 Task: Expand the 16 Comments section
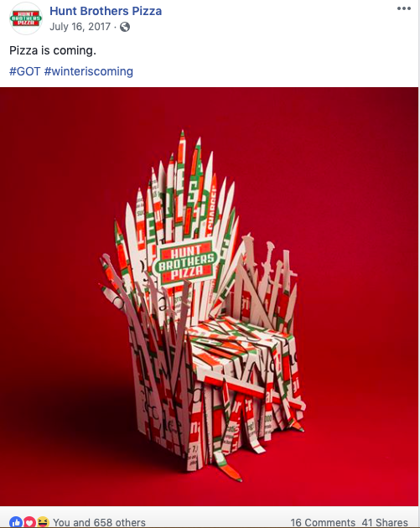pyautogui.click(x=323, y=522)
